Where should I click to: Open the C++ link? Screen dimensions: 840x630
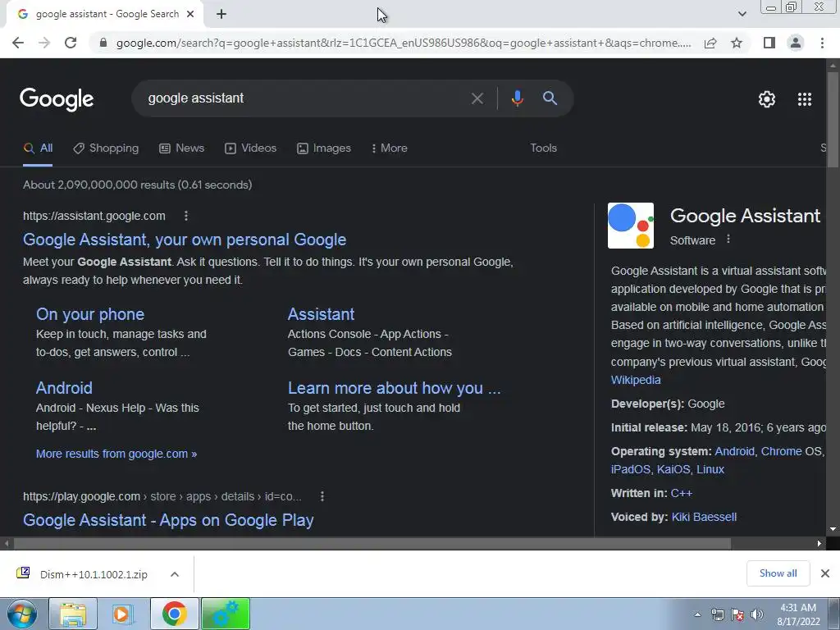682,493
